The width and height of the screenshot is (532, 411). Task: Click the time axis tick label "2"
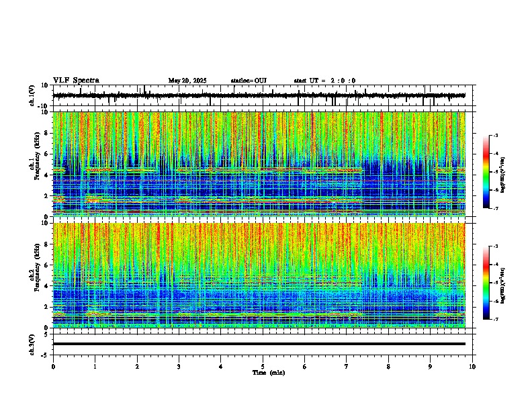pos(137,367)
